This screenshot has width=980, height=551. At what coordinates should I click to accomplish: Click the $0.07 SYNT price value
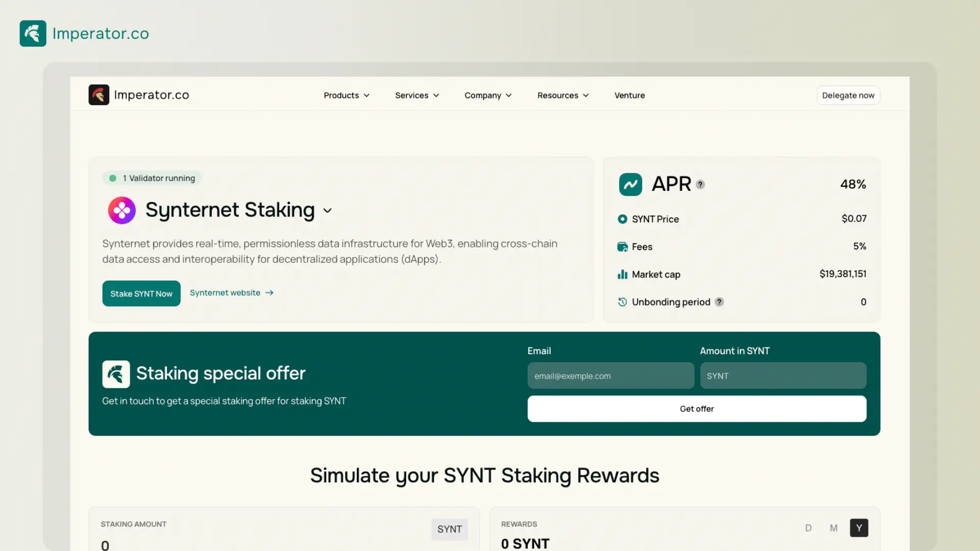coord(854,218)
